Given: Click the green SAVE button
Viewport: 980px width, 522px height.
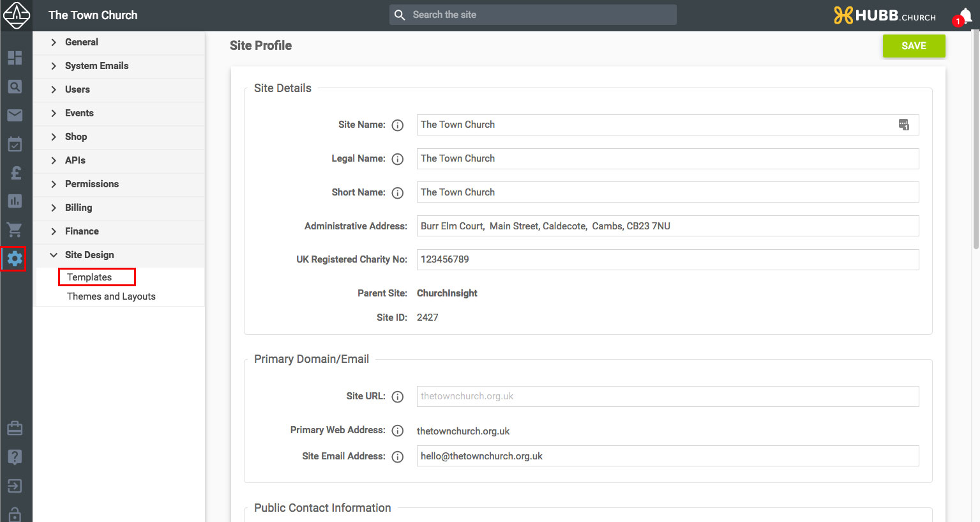Looking at the screenshot, I should tap(914, 46).
